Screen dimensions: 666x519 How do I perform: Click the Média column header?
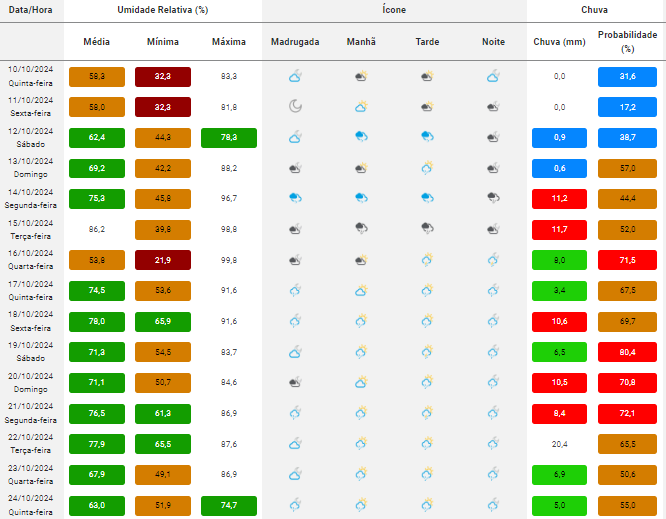point(97,42)
